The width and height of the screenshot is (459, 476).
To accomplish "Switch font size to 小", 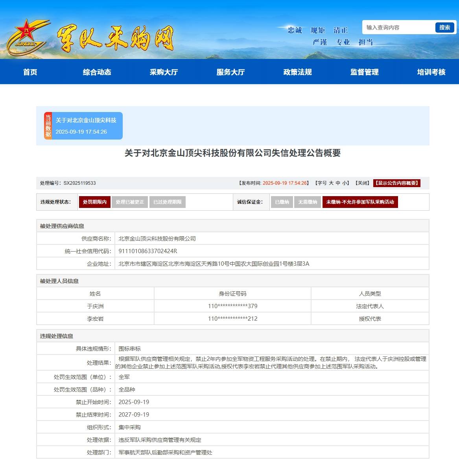I will 344,183.
